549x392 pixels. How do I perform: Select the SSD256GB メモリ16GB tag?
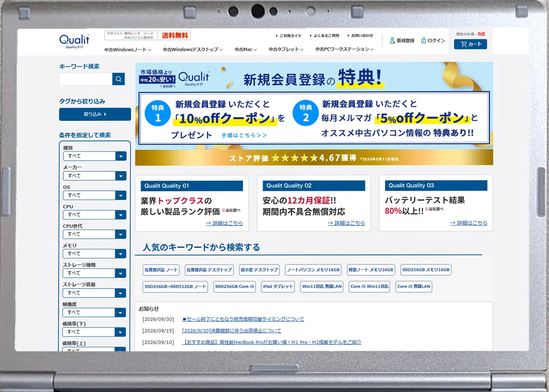[426, 270]
